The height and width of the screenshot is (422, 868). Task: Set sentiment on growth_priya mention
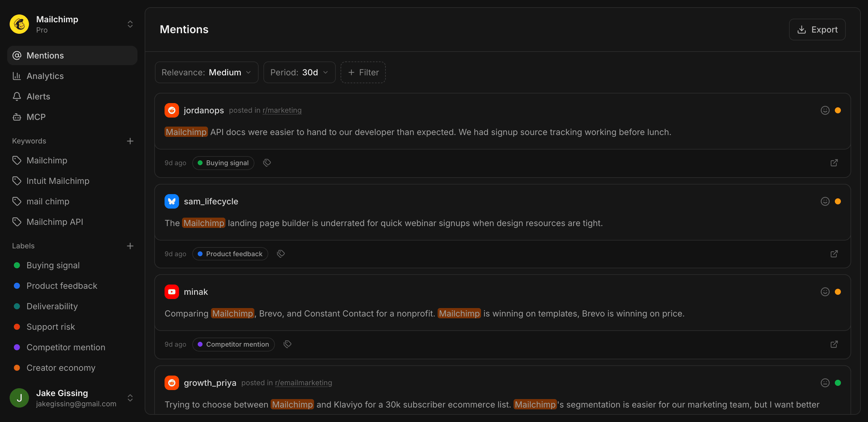(825, 383)
